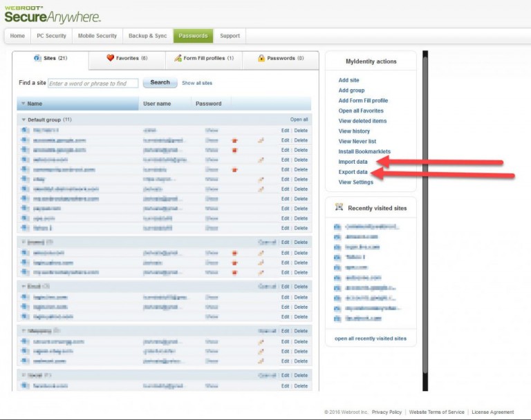Click the Export data link
531x420 pixels.
tap(353, 172)
